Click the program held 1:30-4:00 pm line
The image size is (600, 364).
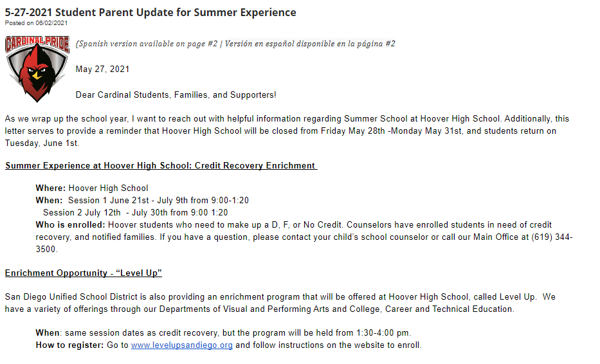(322, 333)
